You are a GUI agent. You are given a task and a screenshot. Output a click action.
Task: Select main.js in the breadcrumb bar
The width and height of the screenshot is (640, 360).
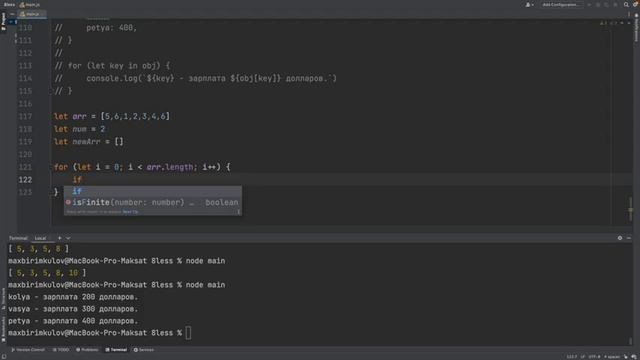pos(30,4)
